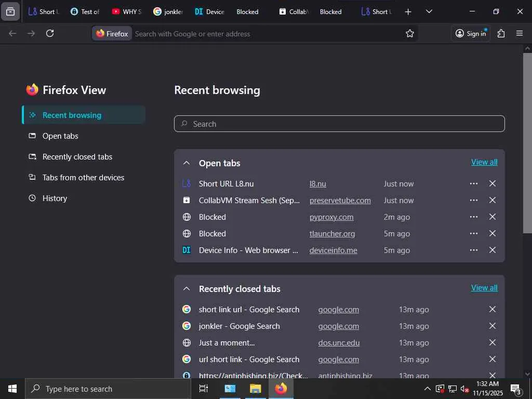Open the Firefox View tab button
This screenshot has width=532, height=399.
10,11
